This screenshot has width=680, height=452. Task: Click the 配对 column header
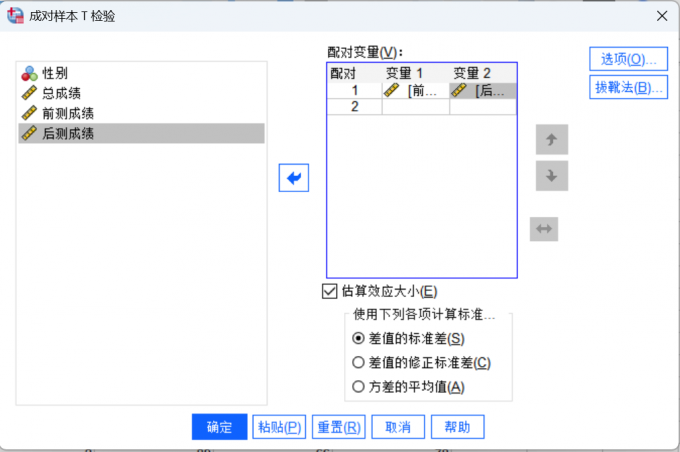pos(354,73)
